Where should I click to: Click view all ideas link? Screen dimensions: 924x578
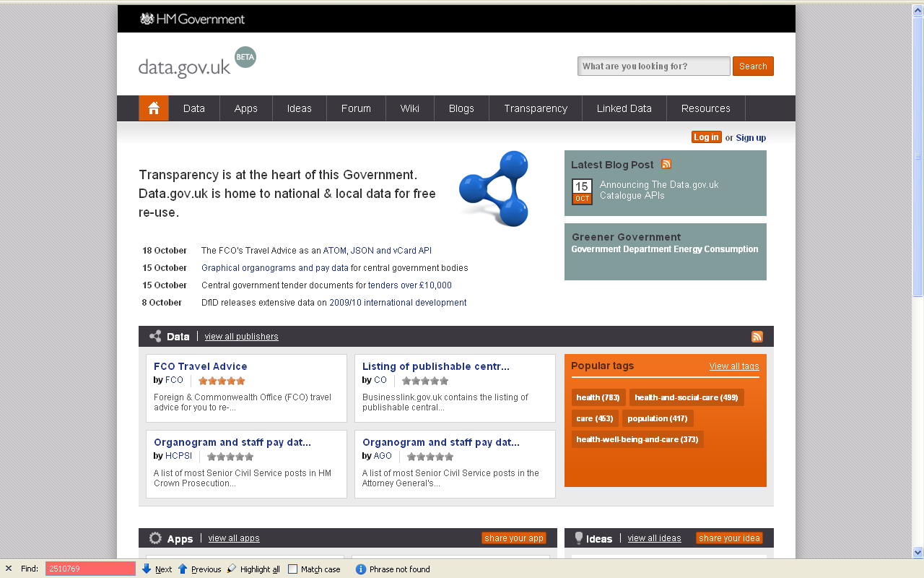(654, 538)
